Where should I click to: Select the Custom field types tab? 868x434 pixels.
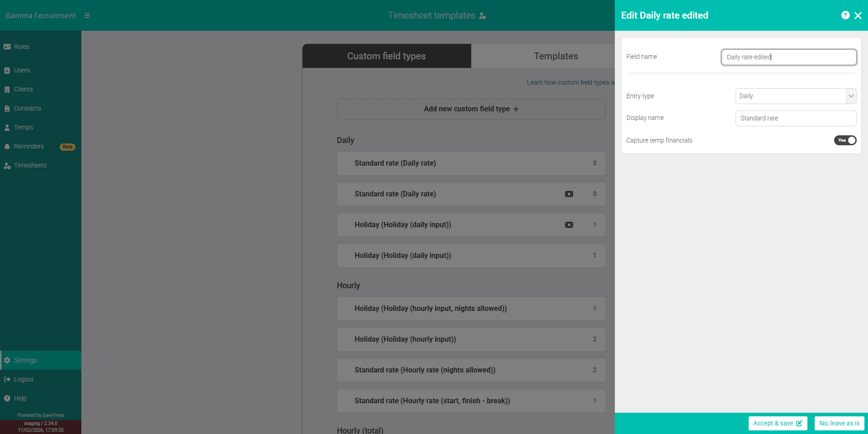(387, 56)
